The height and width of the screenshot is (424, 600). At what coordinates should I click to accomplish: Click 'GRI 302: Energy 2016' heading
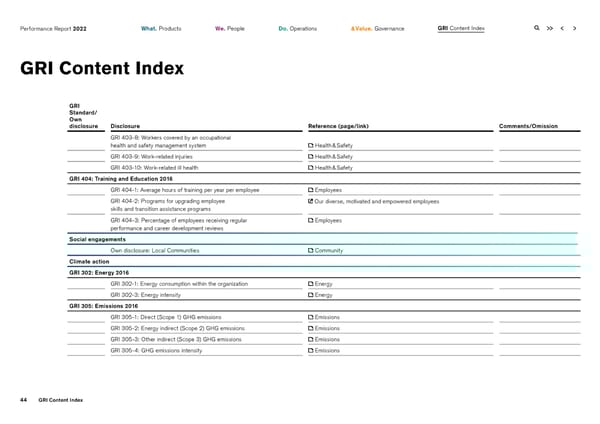(x=99, y=273)
